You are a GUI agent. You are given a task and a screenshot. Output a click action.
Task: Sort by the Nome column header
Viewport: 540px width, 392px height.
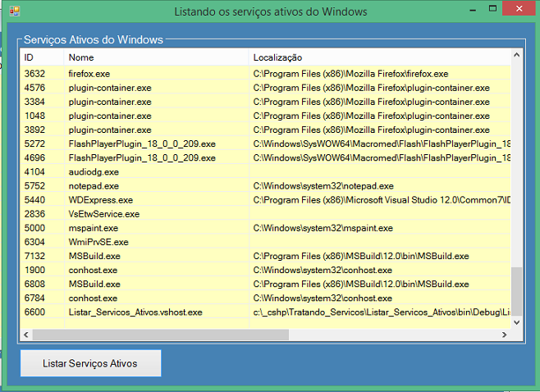click(x=156, y=57)
